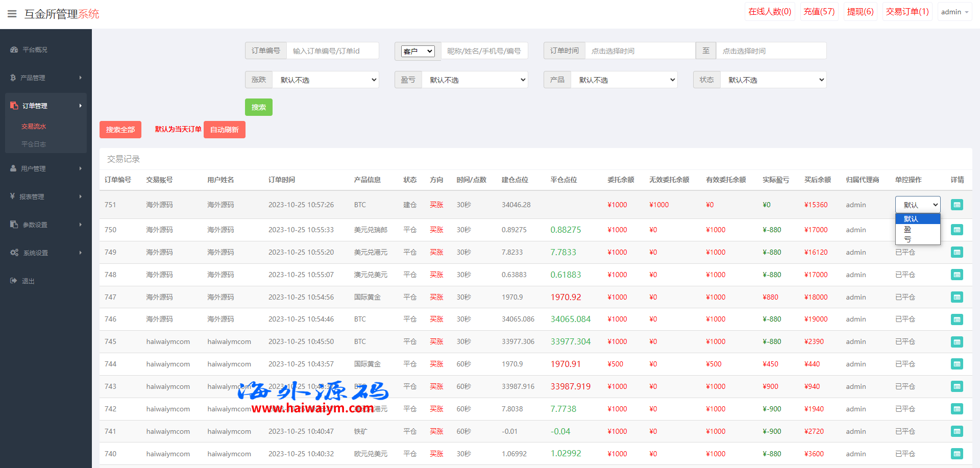This screenshot has height=468, width=980.
Task: Click the green 搜索 button
Action: coord(258,107)
